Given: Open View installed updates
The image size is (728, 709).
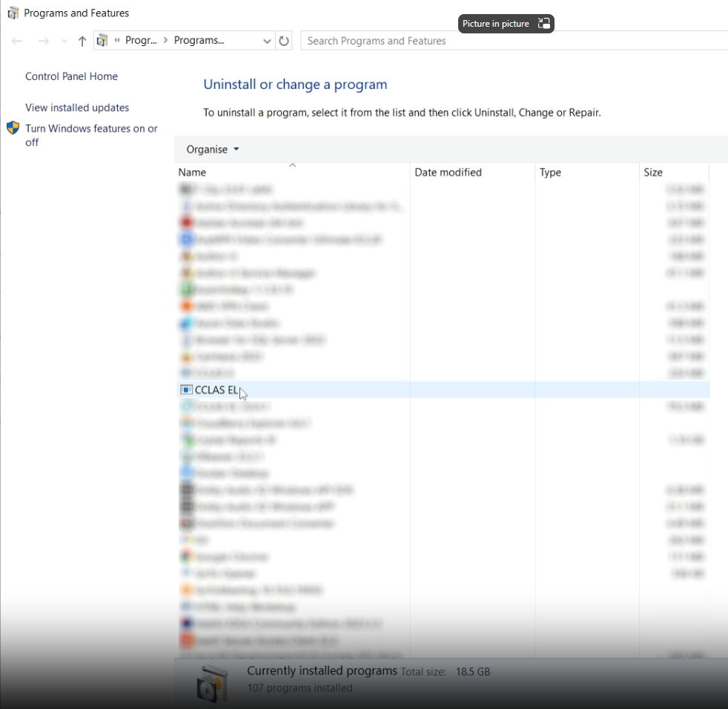Looking at the screenshot, I should coord(77,108).
